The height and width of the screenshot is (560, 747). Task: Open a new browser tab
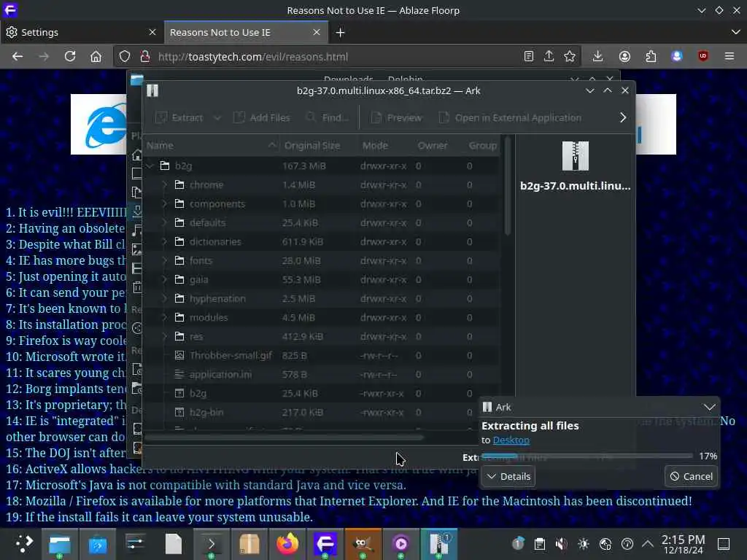coord(340,32)
